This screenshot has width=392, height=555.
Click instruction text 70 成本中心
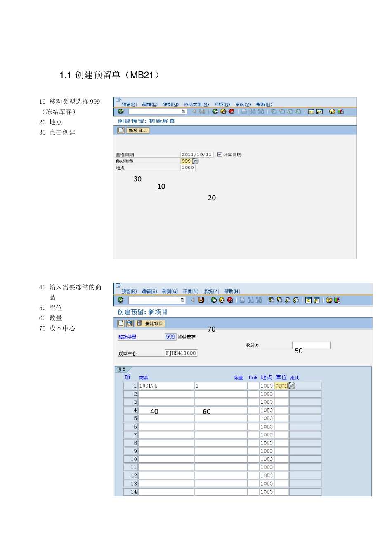point(57,329)
